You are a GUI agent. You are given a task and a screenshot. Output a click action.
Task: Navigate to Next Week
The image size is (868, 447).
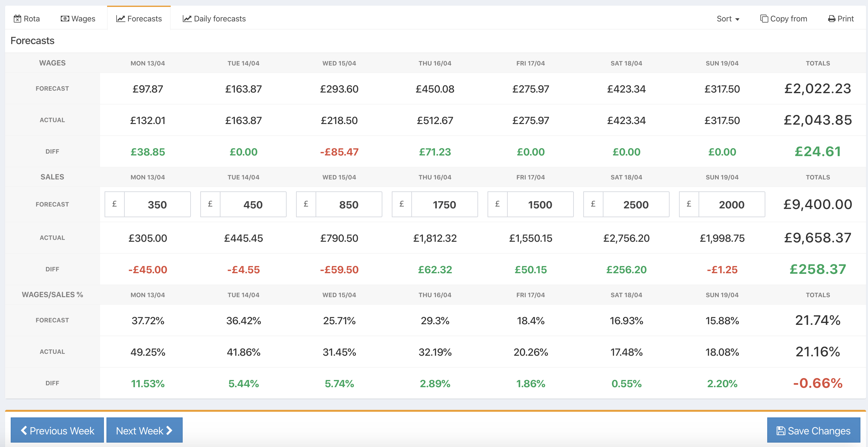coord(144,430)
